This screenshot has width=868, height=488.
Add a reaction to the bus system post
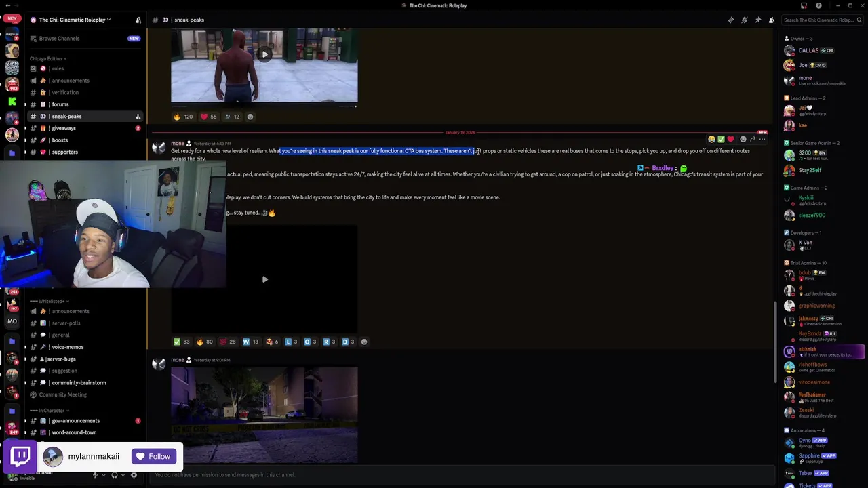(x=364, y=342)
